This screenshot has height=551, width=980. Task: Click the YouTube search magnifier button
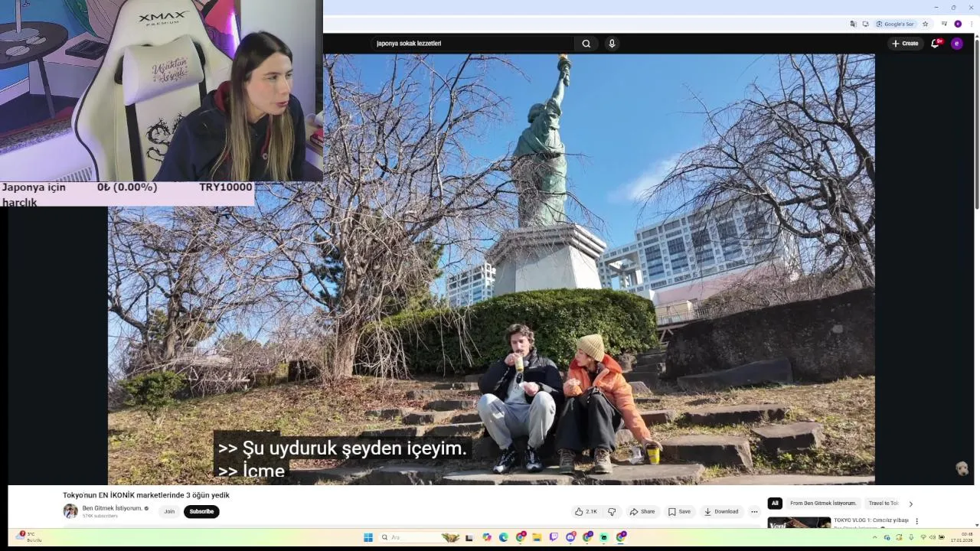click(586, 44)
